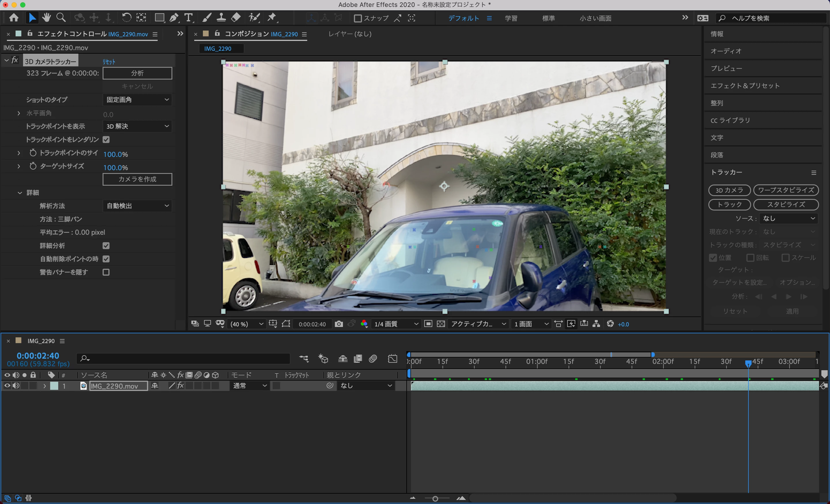
Task: Select the Pen tool
Action: [174, 18]
